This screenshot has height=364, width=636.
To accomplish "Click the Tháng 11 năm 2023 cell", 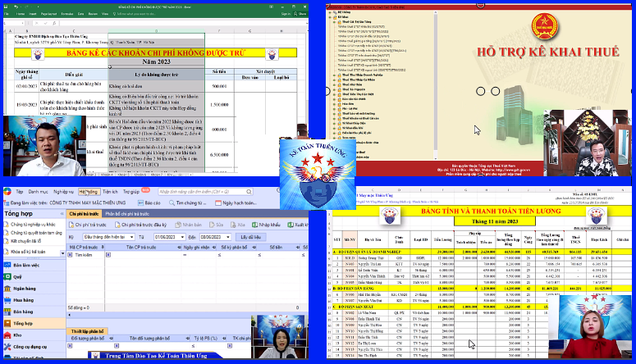I will (495, 221).
